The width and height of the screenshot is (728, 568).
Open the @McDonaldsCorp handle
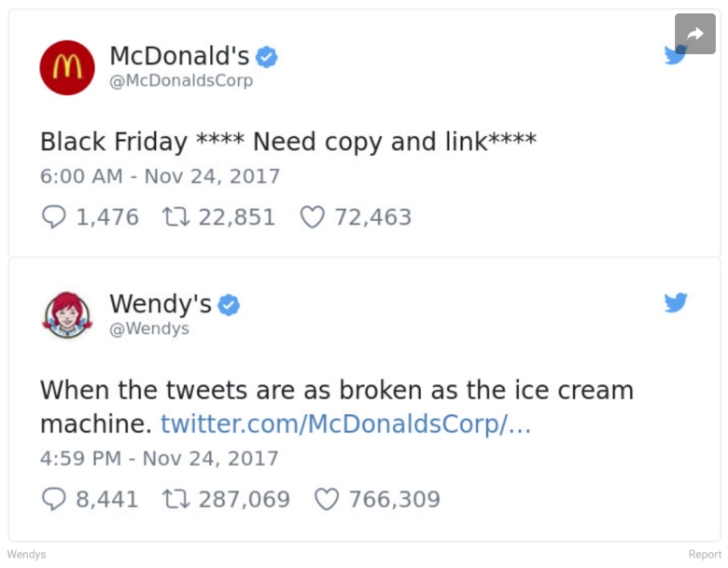pos(181,81)
